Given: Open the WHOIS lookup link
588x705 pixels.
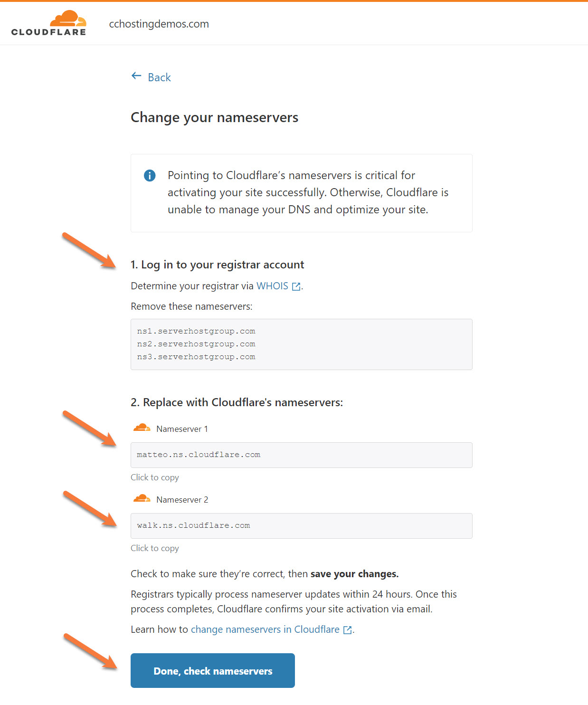Looking at the screenshot, I should (x=272, y=286).
